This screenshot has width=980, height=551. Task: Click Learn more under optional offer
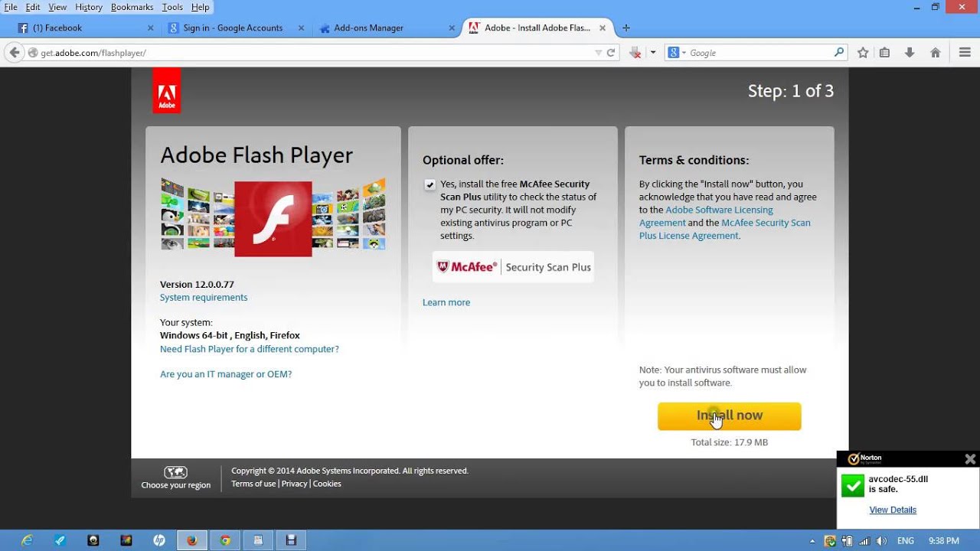click(446, 302)
